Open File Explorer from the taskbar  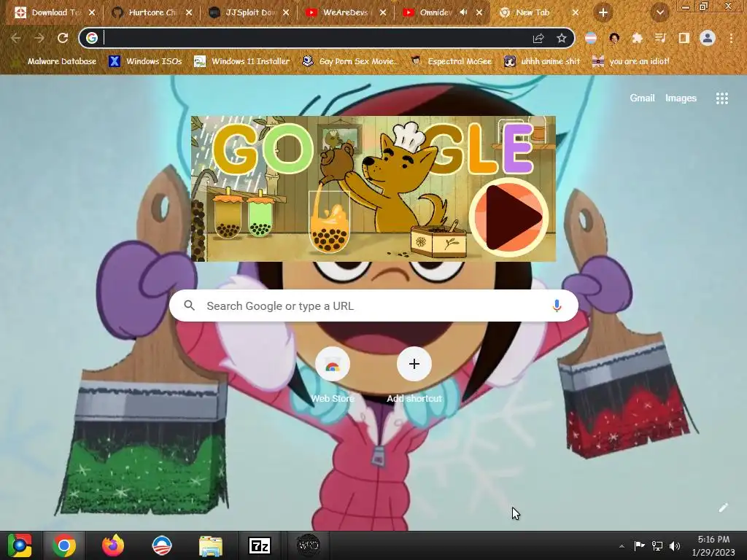(x=211, y=545)
